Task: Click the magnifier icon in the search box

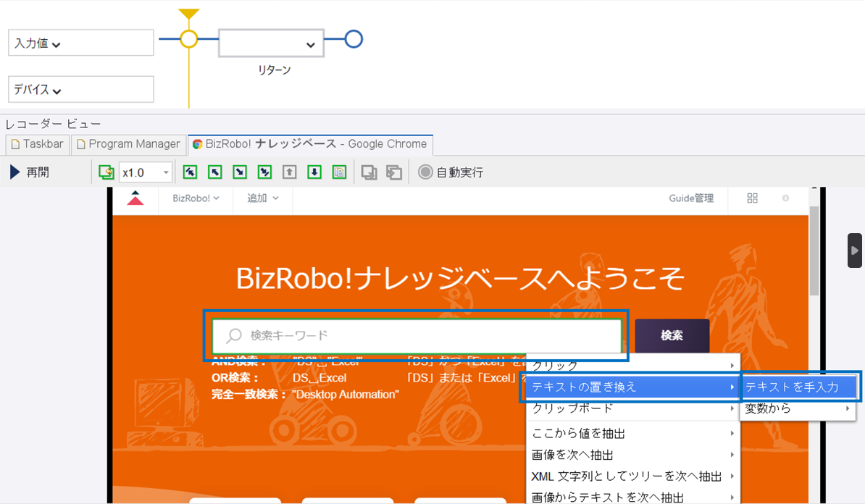Action: (234, 335)
